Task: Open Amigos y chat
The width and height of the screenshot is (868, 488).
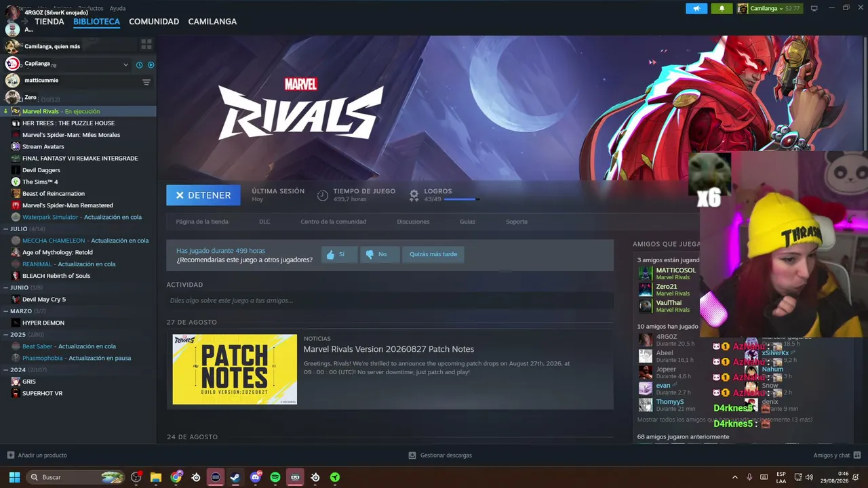Action: click(x=837, y=455)
